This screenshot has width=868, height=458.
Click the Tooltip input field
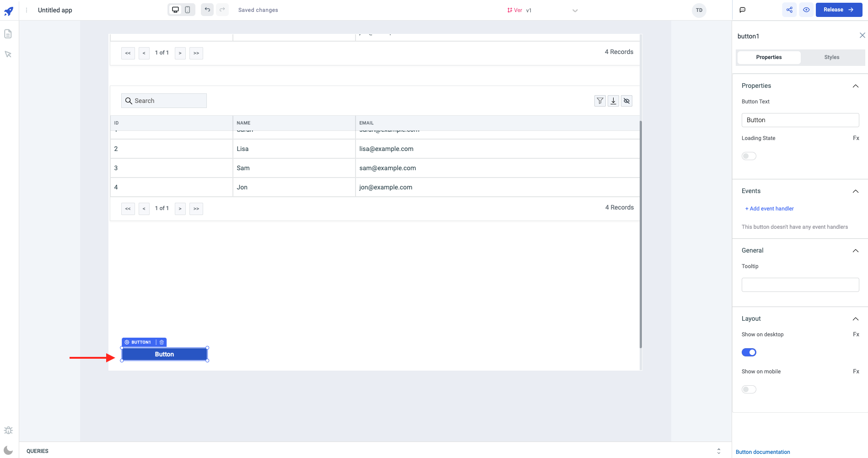coord(800,285)
